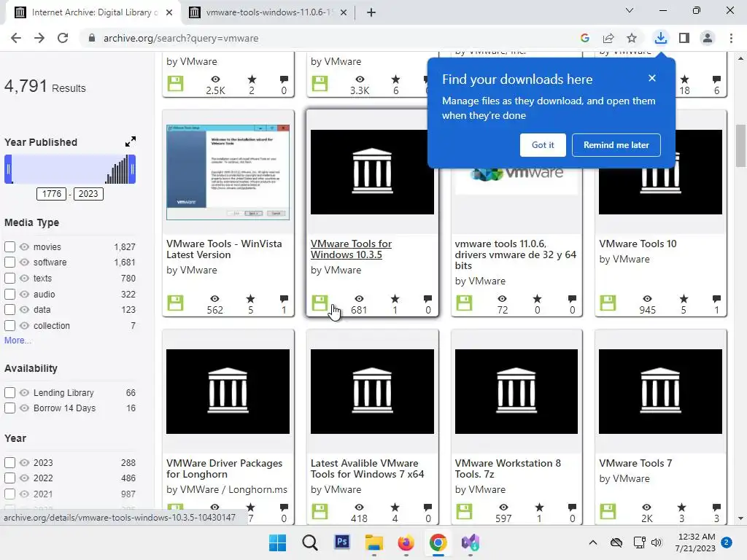Viewport: 747px width, 560px height.
Task: Go back to previous page
Action: tap(16, 38)
